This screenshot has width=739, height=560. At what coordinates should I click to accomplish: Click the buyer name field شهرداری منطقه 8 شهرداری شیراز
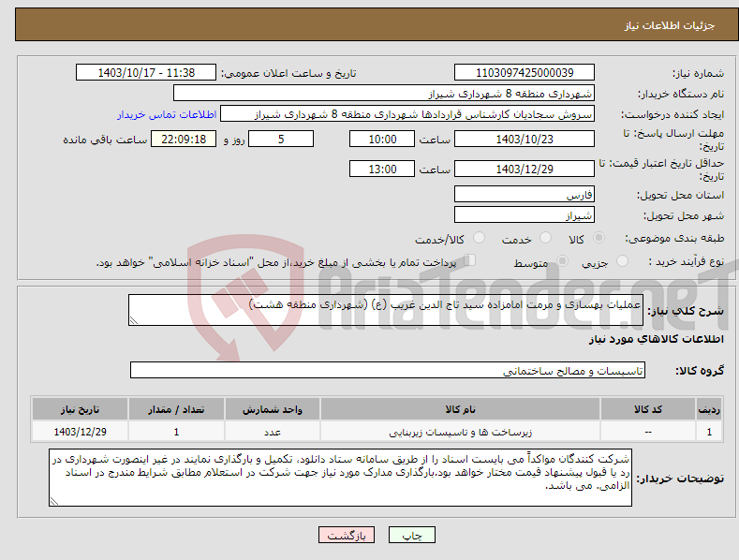tap(384, 94)
